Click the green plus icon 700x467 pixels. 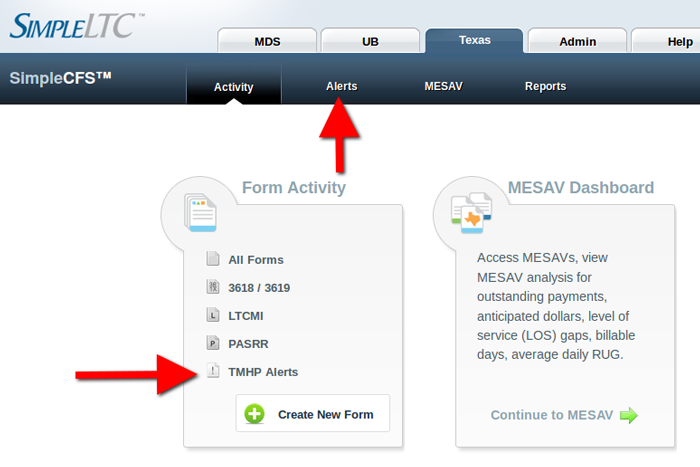pyautogui.click(x=254, y=414)
